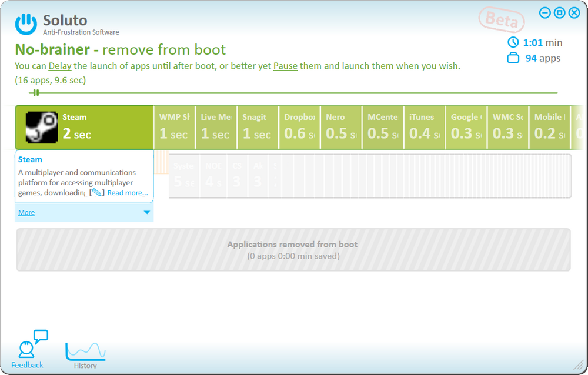Select the Nero 0.5 sec tile
This screenshot has width=588, height=375.
coord(341,128)
